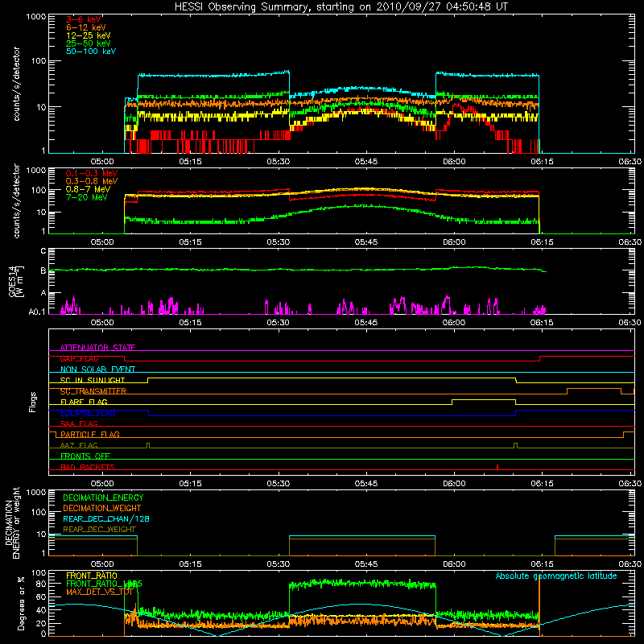This screenshot has height=644, width=644.
Task: Select the BAD_PACKETS flag label
Action: pyautogui.click(x=88, y=467)
